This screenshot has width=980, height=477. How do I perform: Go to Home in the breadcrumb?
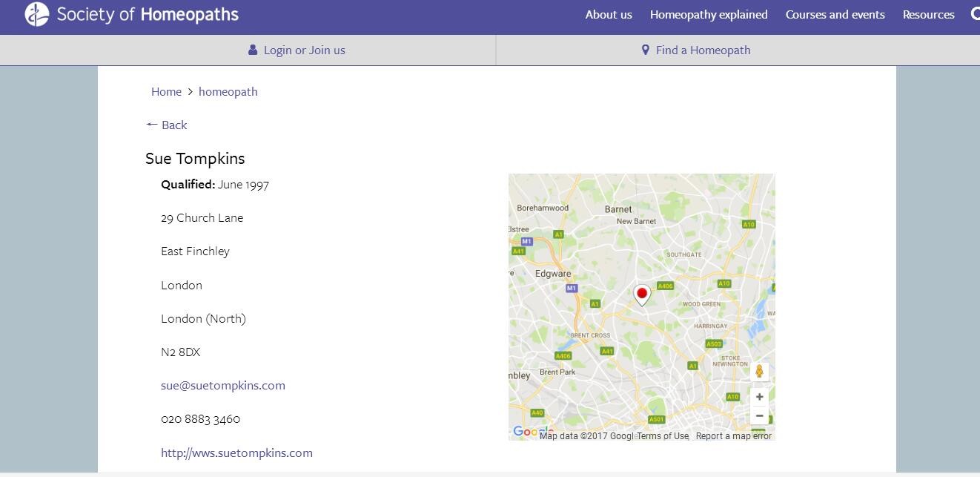click(x=166, y=92)
